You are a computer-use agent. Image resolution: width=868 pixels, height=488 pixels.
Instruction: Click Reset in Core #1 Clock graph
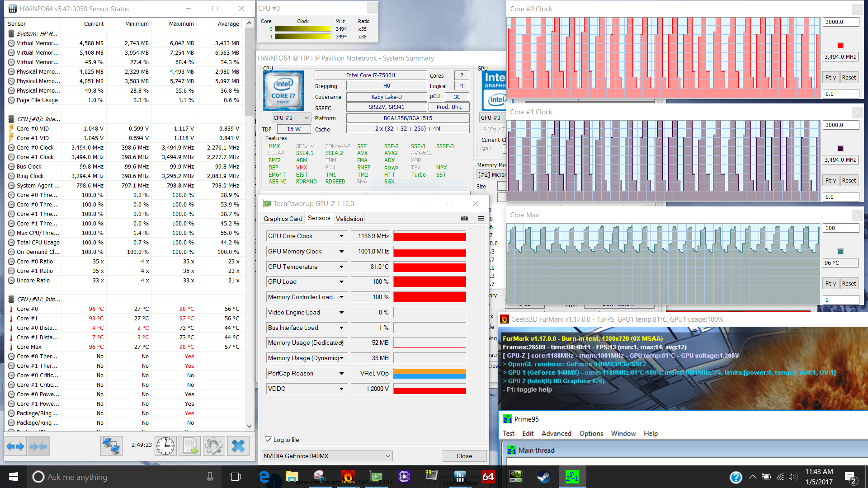(x=849, y=180)
